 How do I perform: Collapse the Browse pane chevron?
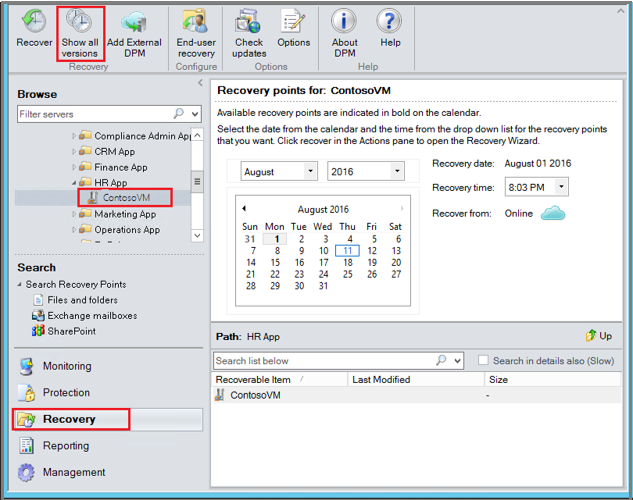pyautogui.click(x=200, y=83)
